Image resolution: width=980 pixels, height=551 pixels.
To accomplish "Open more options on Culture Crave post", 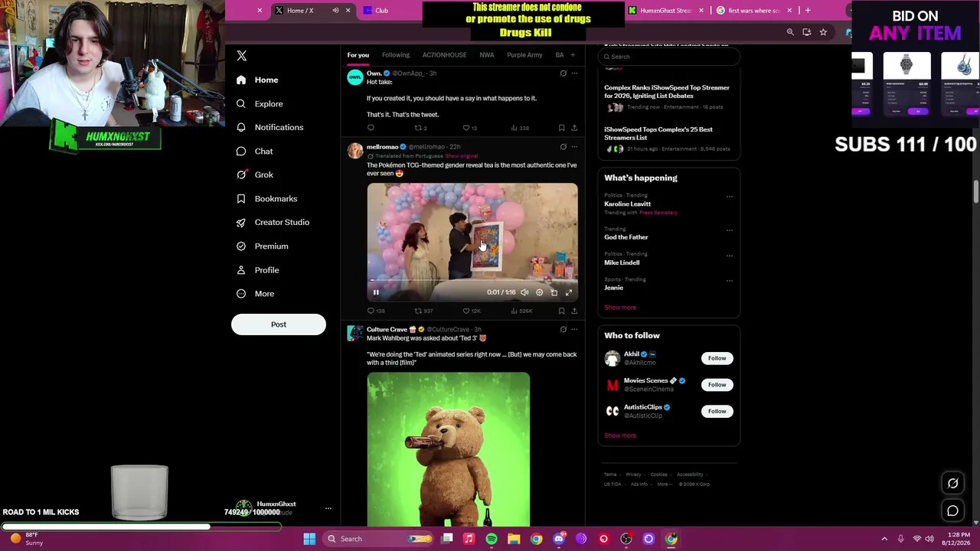I will tap(574, 330).
